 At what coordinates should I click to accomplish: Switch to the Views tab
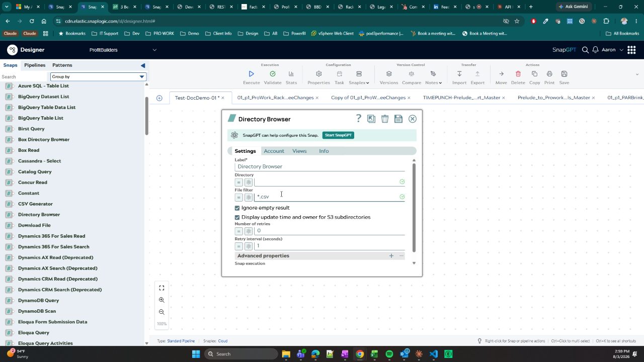click(299, 151)
